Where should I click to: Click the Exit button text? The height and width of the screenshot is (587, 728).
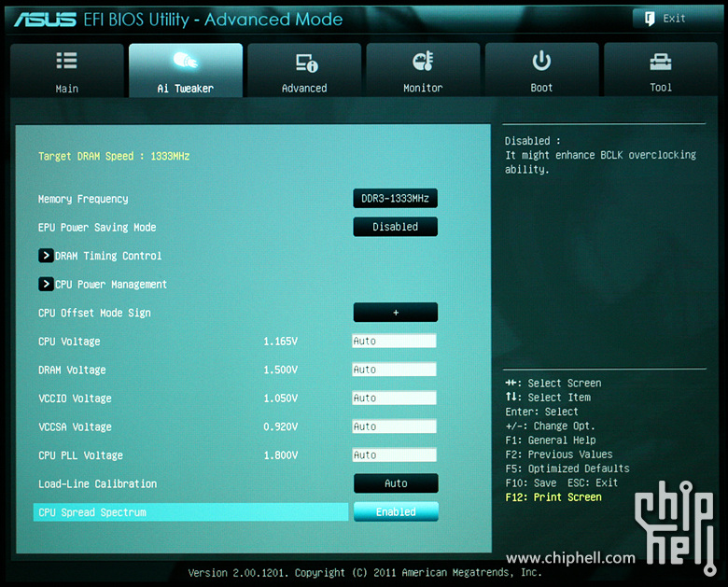(674, 18)
